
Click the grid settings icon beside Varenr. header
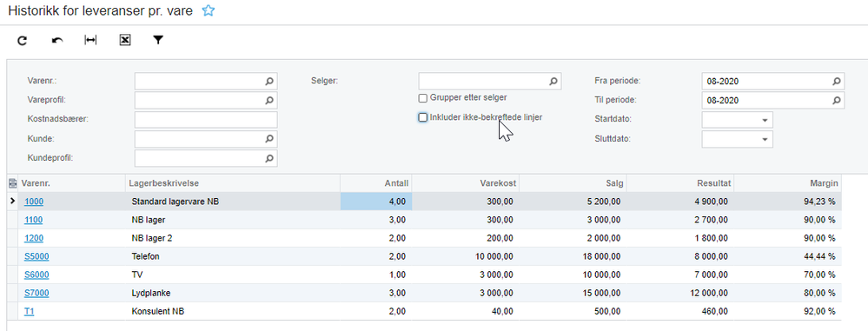click(x=12, y=183)
